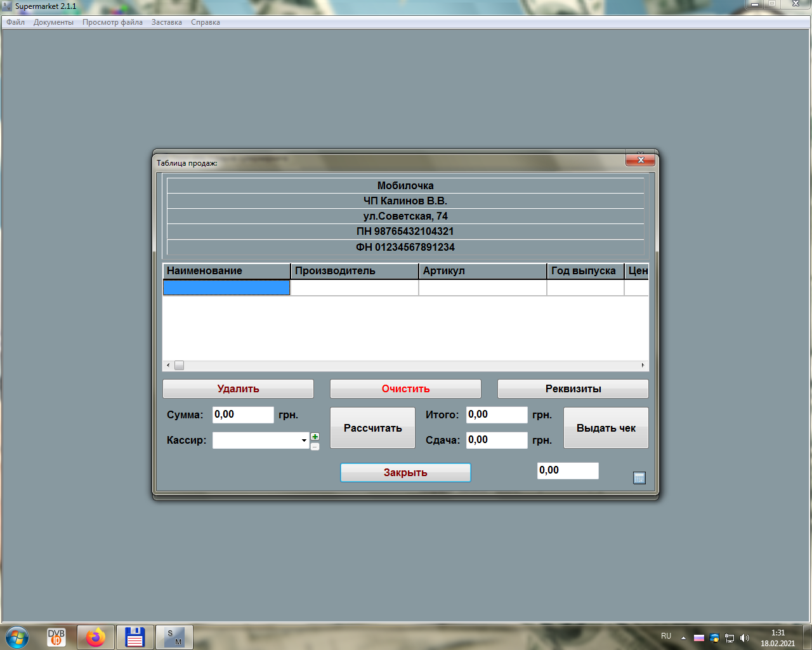Open the DVB app from the taskbar

click(x=56, y=637)
